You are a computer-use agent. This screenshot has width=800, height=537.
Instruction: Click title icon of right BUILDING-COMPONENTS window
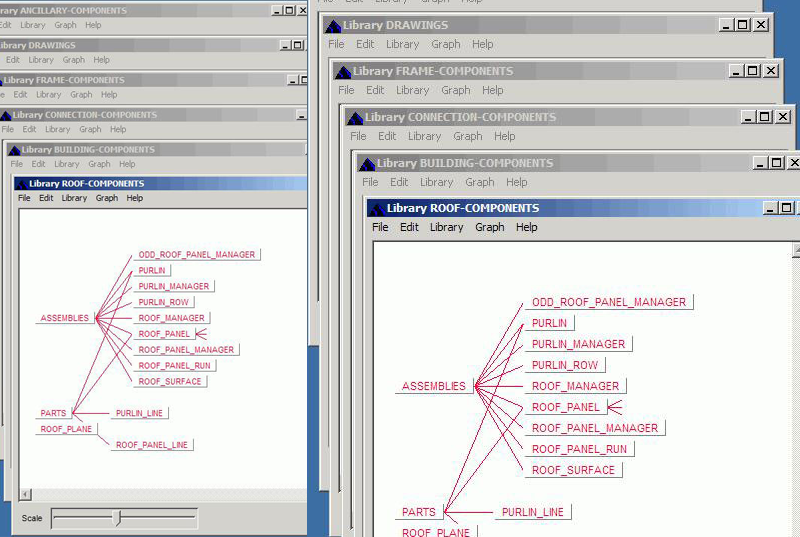367,164
